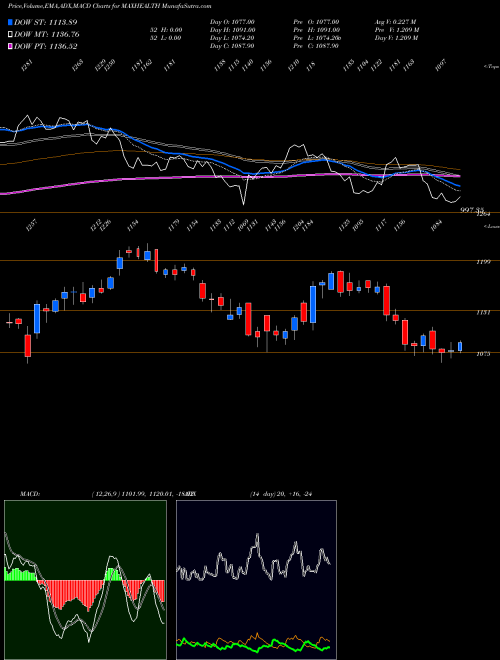Image resolution: width=500 pixels, height=660 pixels.
Task: Select the most recent blue candlestick
Action: [x=460, y=346]
